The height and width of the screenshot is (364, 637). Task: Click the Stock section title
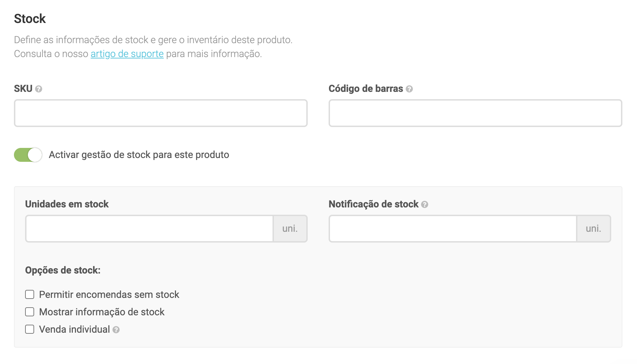click(x=30, y=19)
